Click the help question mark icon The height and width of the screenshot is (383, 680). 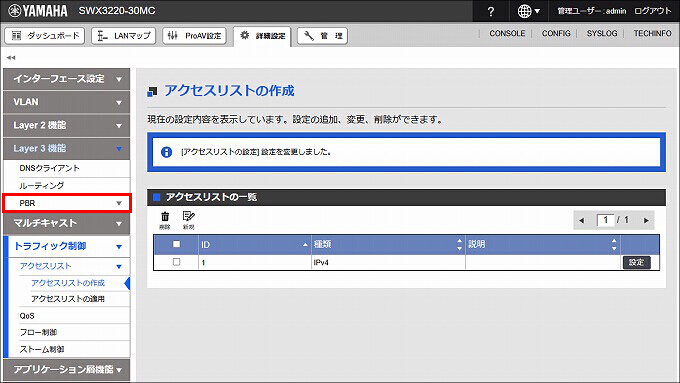[490, 12]
